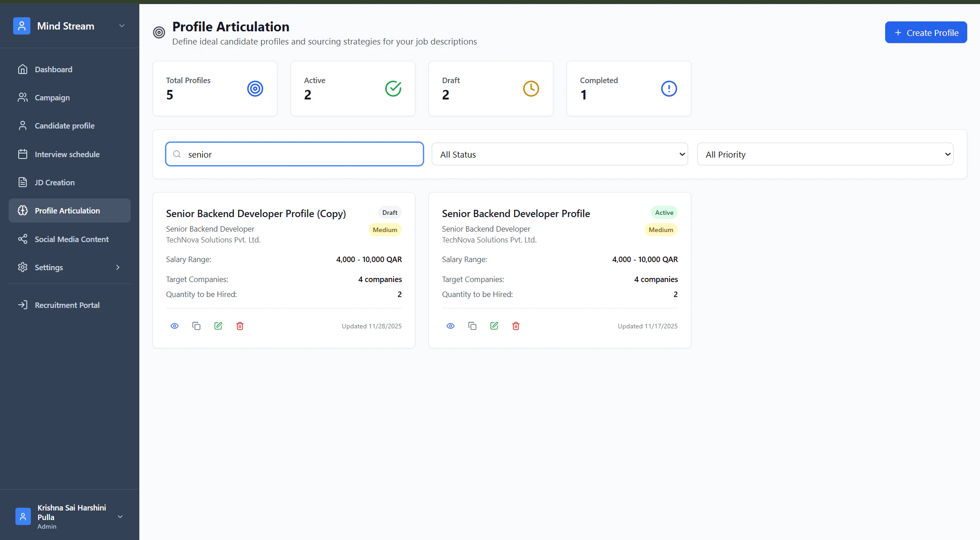
Task: Click the search field containing 'senior'
Action: click(x=300, y=154)
